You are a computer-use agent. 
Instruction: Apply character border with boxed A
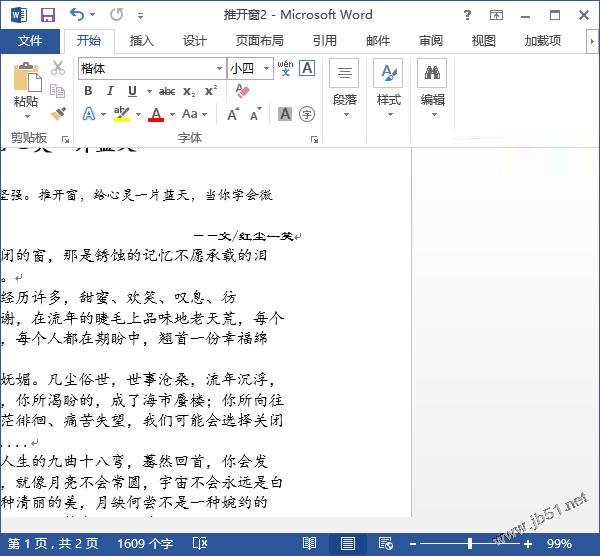click(x=307, y=68)
